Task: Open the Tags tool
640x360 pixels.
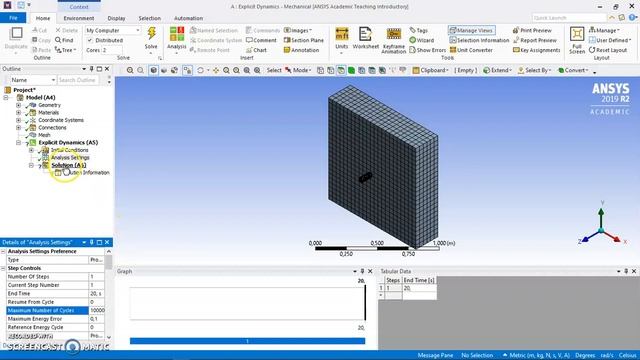Action: (x=418, y=30)
